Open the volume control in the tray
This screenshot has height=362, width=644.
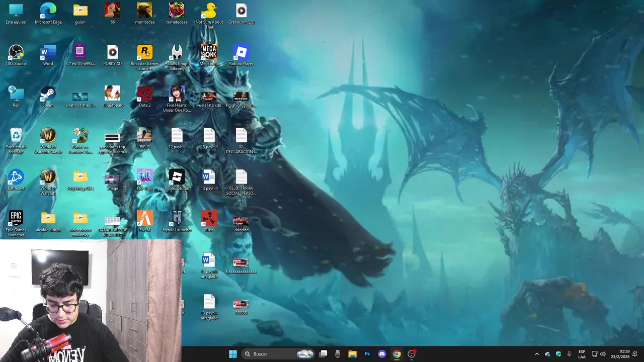click(x=603, y=354)
